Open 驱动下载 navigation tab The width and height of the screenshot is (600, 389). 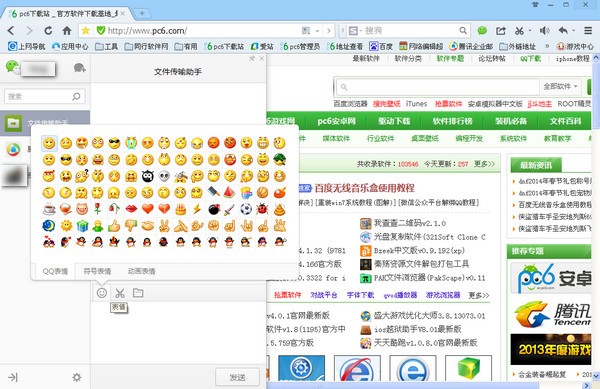394,121
